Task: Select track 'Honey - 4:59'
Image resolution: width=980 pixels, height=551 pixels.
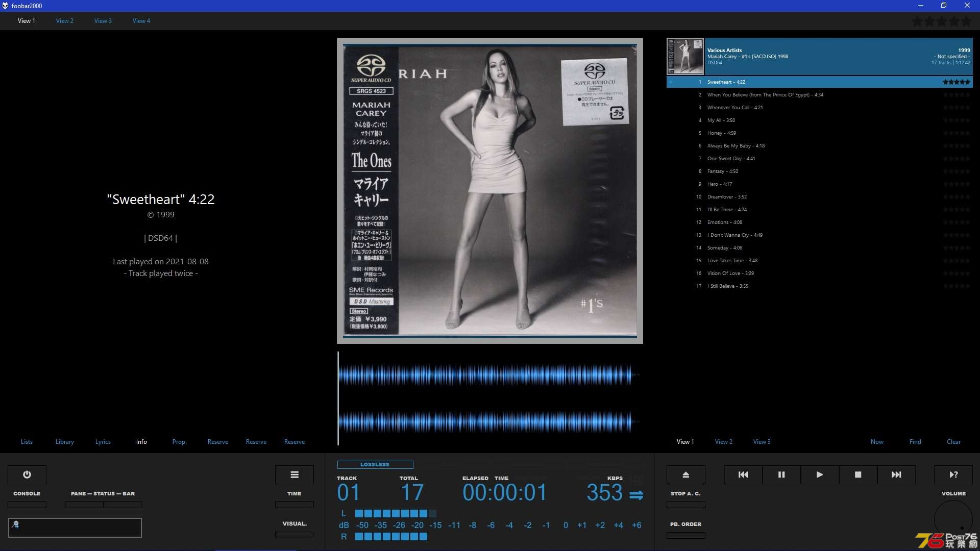Action: pyautogui.click(x=819, y=133)
